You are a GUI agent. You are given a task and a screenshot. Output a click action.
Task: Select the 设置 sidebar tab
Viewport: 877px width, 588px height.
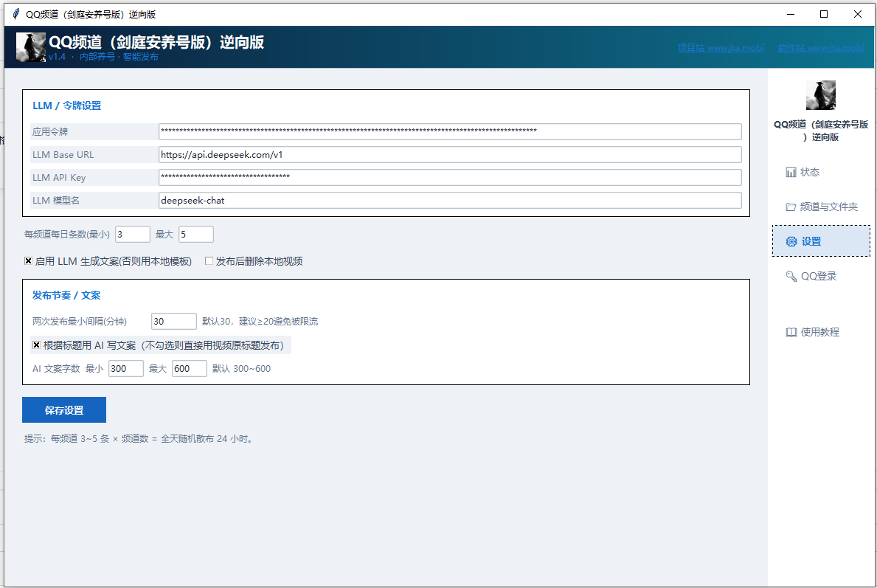[x=821, y=241]
